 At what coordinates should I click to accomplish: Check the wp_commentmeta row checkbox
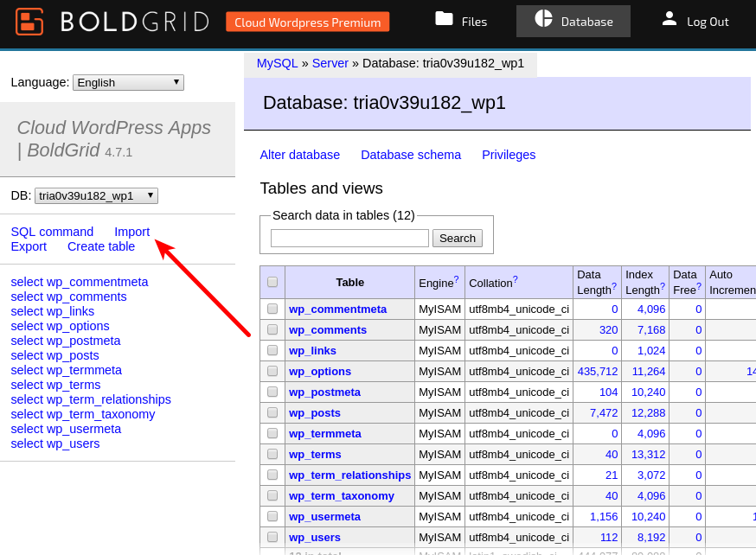pos(272,309)
